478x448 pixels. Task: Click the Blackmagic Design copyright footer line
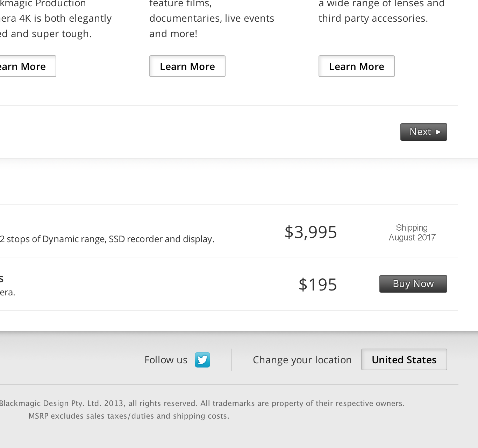(202, 403)
